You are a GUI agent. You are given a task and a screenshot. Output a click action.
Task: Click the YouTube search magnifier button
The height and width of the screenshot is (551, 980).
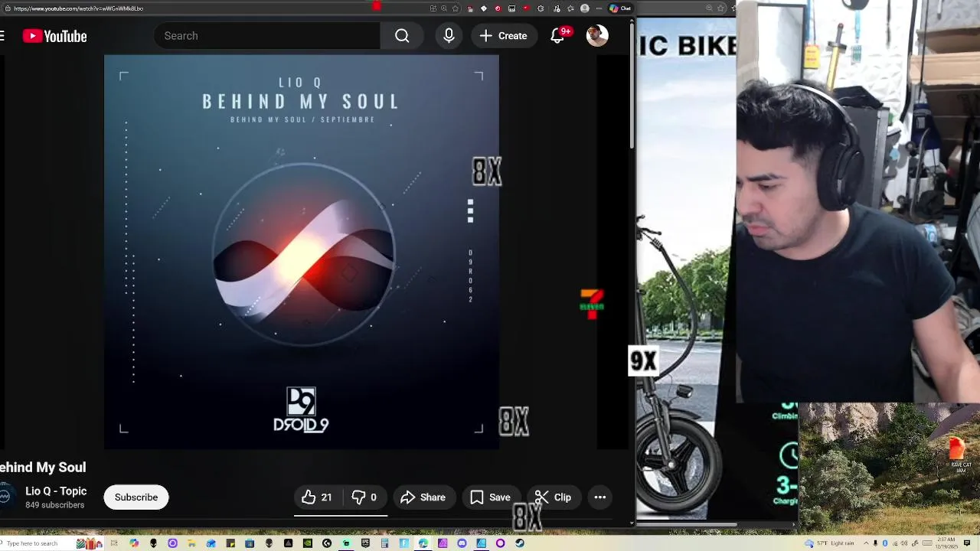click(x=402, y=36)
